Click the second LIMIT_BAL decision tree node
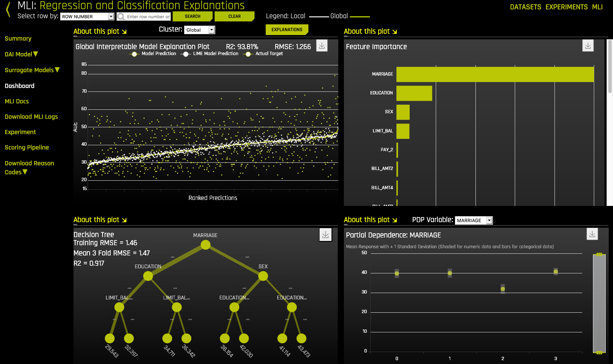 tap(177, 307)
